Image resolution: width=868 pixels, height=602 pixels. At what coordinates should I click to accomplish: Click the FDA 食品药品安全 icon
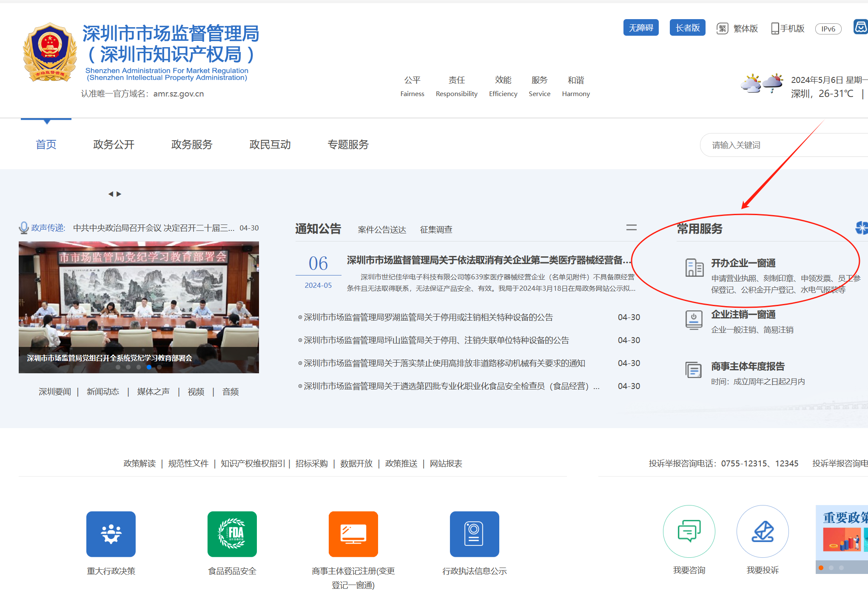coord(232,534)
